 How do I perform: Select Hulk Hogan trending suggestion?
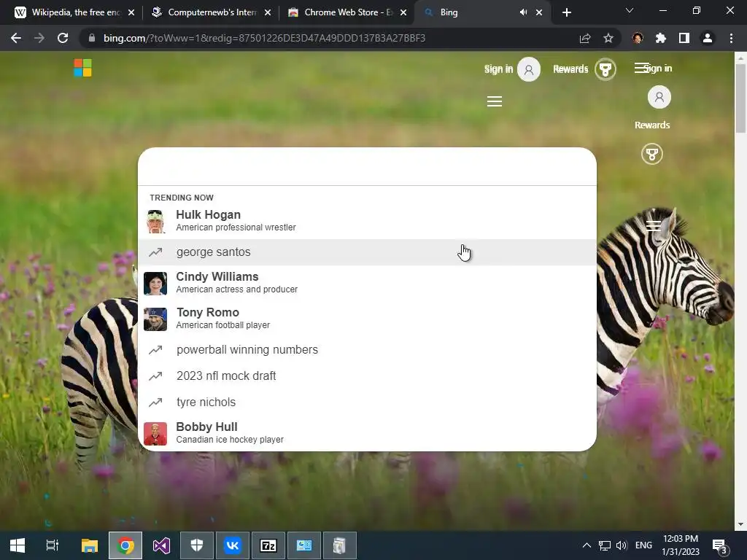click(x=367, y=221)
